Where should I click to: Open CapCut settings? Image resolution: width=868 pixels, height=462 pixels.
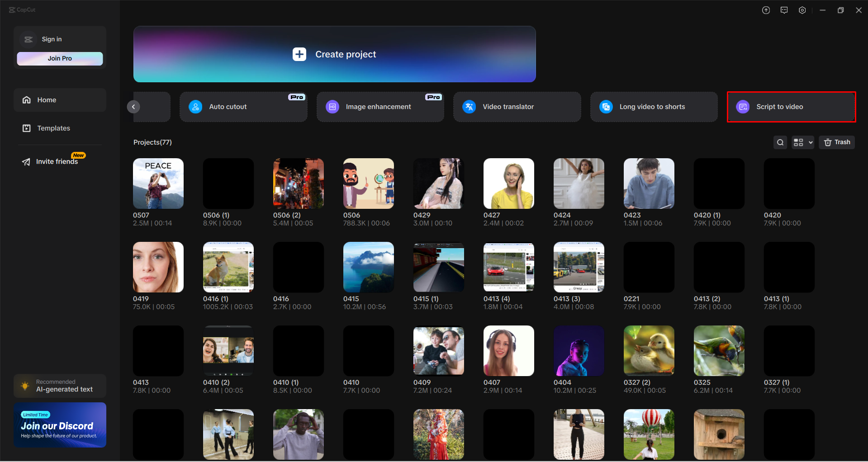pyautogui.click(x=802, y=9)
